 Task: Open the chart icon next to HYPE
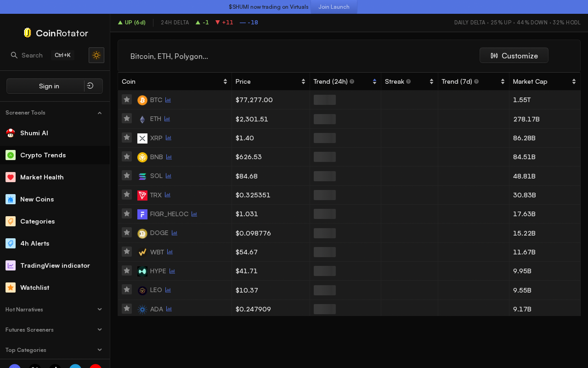pos(172,271)
